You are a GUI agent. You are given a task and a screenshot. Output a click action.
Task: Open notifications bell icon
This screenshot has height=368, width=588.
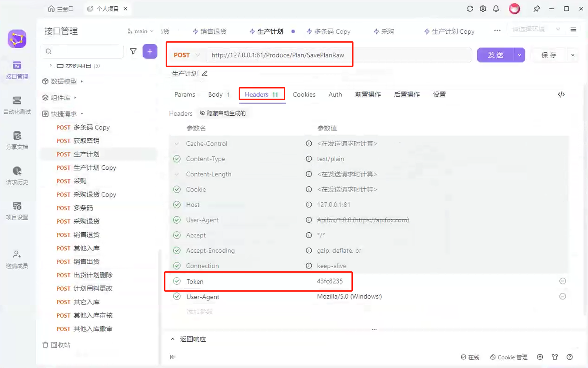click(496, 9)
